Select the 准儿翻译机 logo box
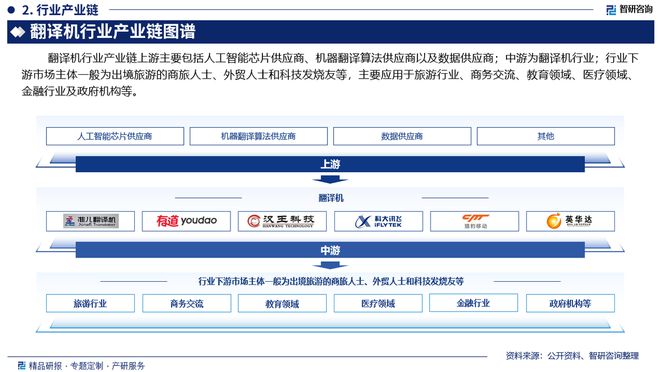Viewport: 660px width, 372px height. pyautogui.click(x=90, y=221)
